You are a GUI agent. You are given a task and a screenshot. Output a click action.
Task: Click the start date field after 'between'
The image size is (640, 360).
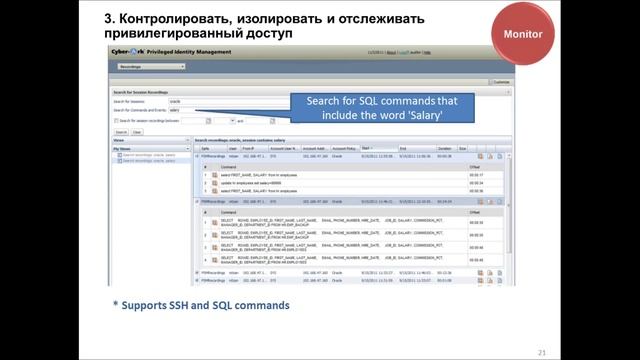(193, 121)
